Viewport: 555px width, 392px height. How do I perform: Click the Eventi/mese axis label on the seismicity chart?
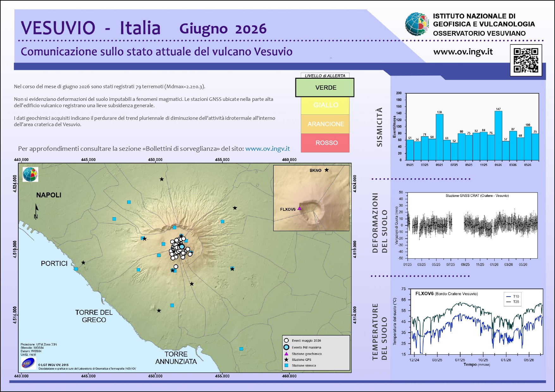pos(394,127)
